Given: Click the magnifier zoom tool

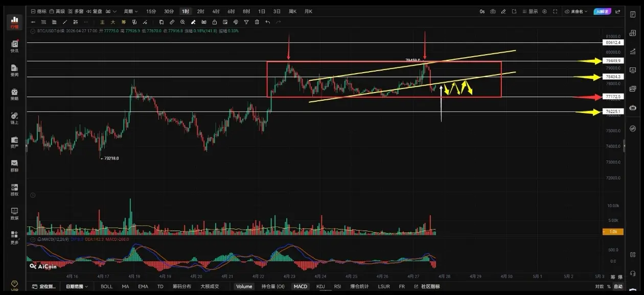Looking at the screenshot, I should (x=182, y=22).
